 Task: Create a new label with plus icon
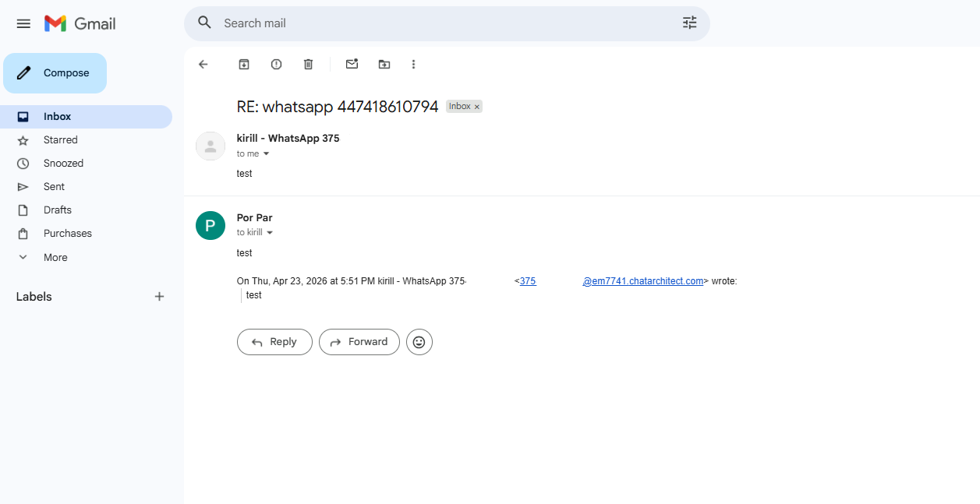point(159,297)
